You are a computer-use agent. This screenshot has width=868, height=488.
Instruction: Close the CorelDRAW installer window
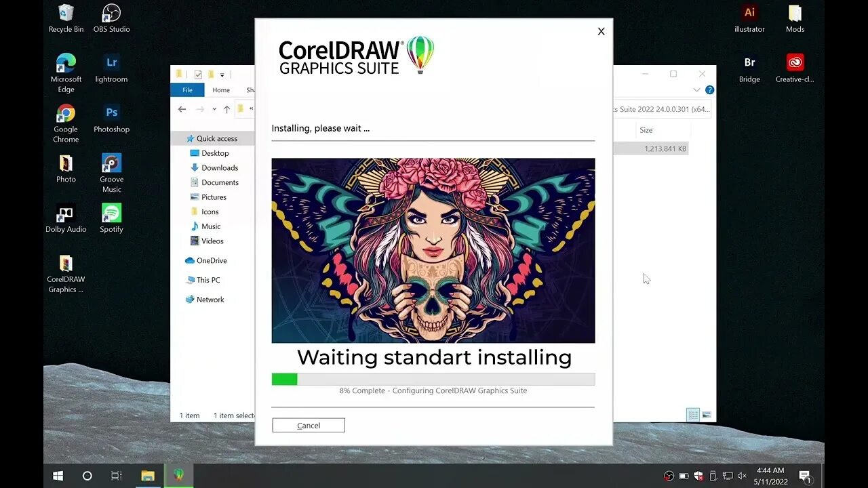coord(601,31)
